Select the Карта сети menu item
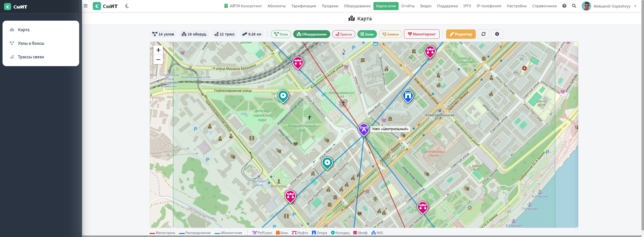644x237 pixels. (x=386, y=6)
